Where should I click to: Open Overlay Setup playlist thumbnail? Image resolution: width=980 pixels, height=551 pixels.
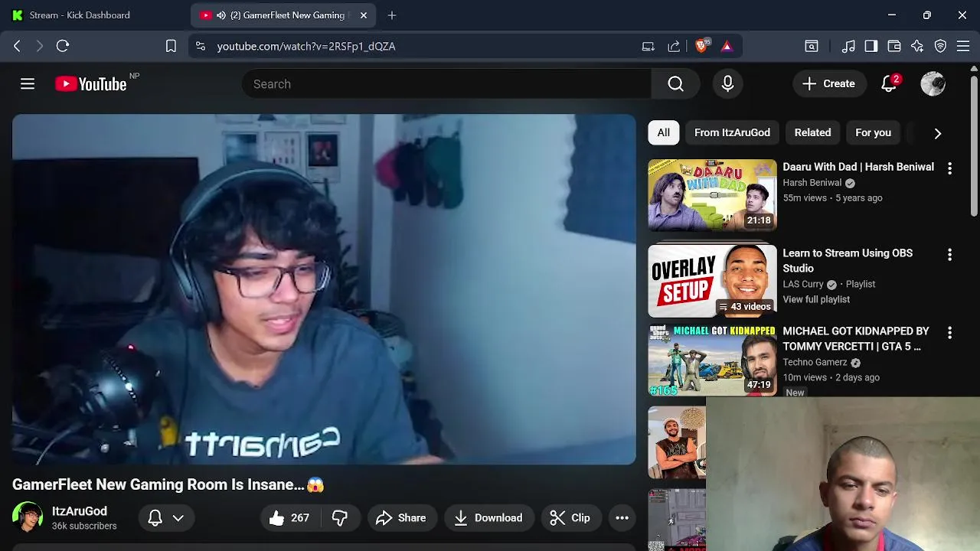point(712,281)
